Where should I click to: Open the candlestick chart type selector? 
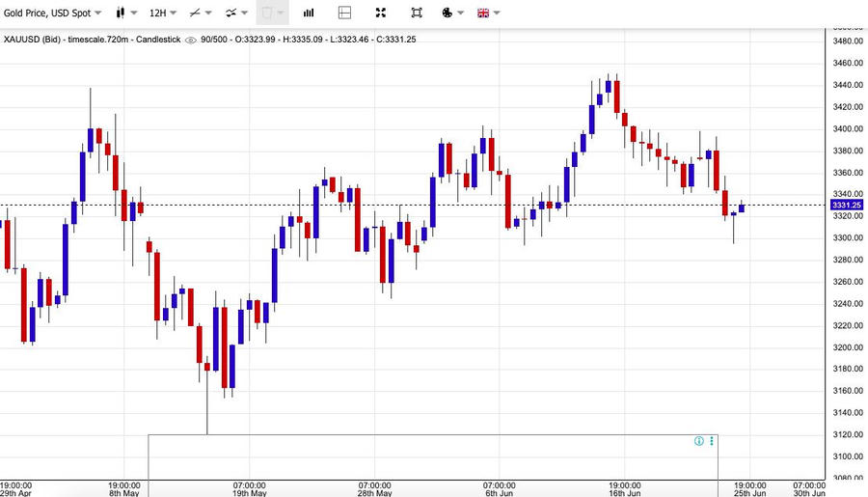tap(125, 14)
